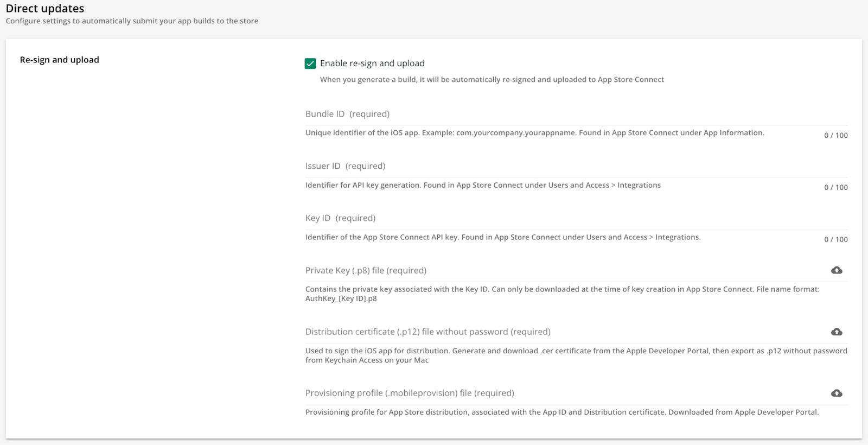Focus the Key ID input field
Image resolution: width=868 pixels, height=445 pixels.
[576, 218]
